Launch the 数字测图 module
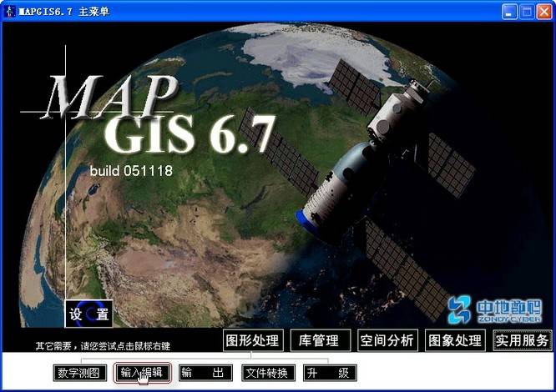This screenshot has width=556, height=392. pyautogui.click(x=80, y=373)
